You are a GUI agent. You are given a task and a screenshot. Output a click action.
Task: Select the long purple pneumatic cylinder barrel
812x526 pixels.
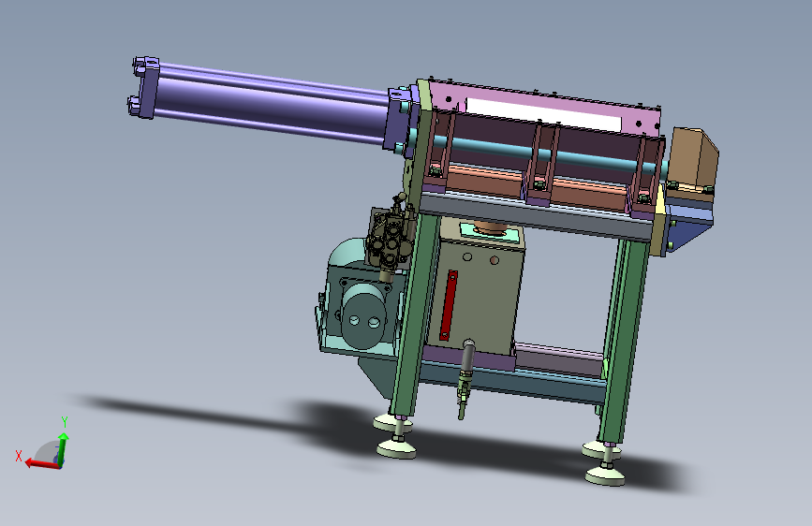pos(272,104)
